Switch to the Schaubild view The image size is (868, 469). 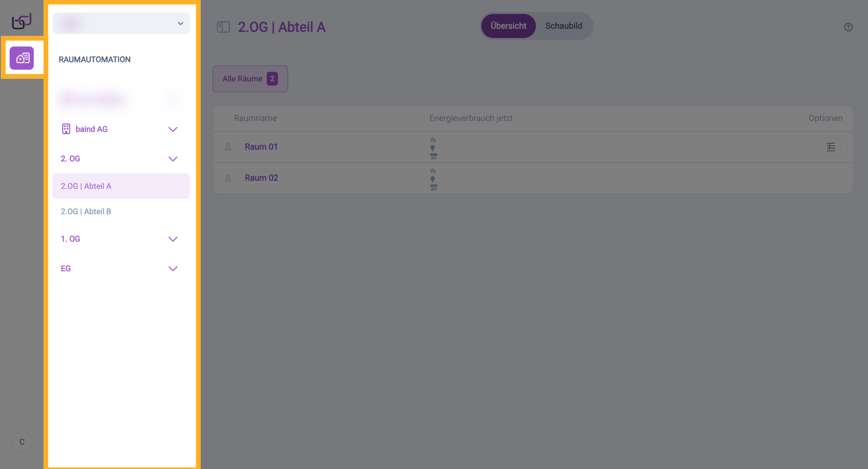click(563, 26)
